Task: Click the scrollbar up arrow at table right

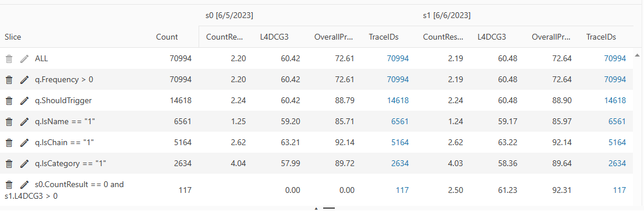Action: [x=637, y=55]
